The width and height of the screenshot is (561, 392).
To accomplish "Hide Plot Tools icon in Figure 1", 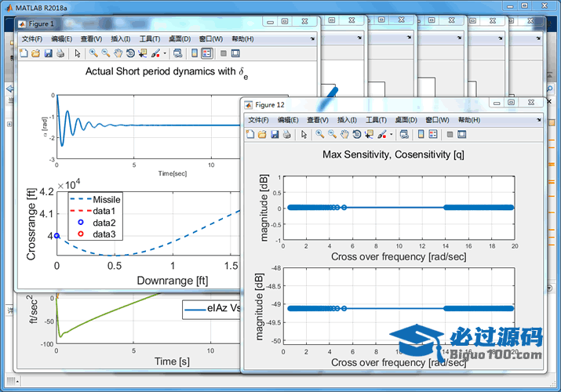I will 224,53.
